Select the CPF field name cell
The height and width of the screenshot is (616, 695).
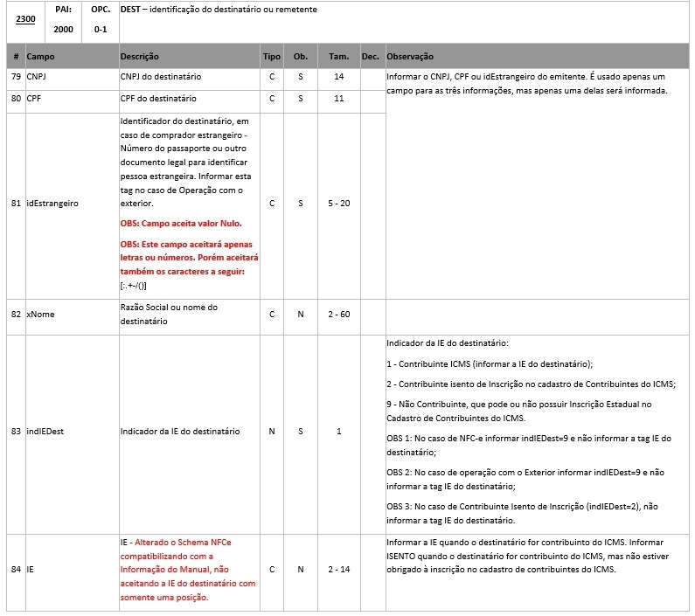pyautogui.click(x=34, y=99)
